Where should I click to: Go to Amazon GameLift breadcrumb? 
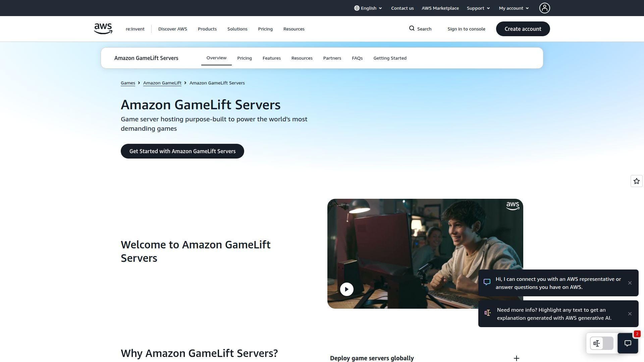coord(162,83)
